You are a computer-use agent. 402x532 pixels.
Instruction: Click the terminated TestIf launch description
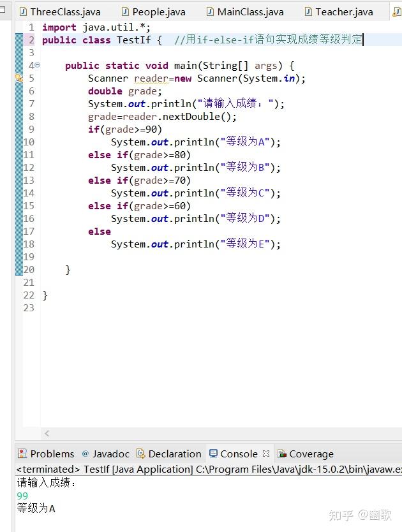(209, 469)
